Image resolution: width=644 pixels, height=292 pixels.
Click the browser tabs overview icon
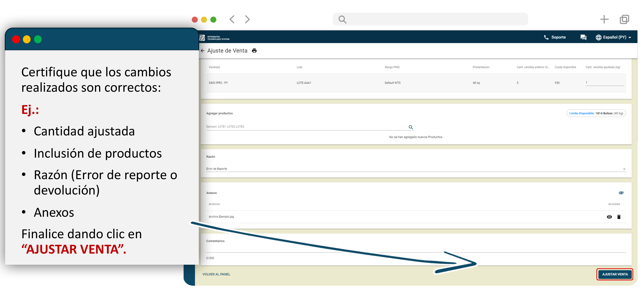click(x=624, y=19)
